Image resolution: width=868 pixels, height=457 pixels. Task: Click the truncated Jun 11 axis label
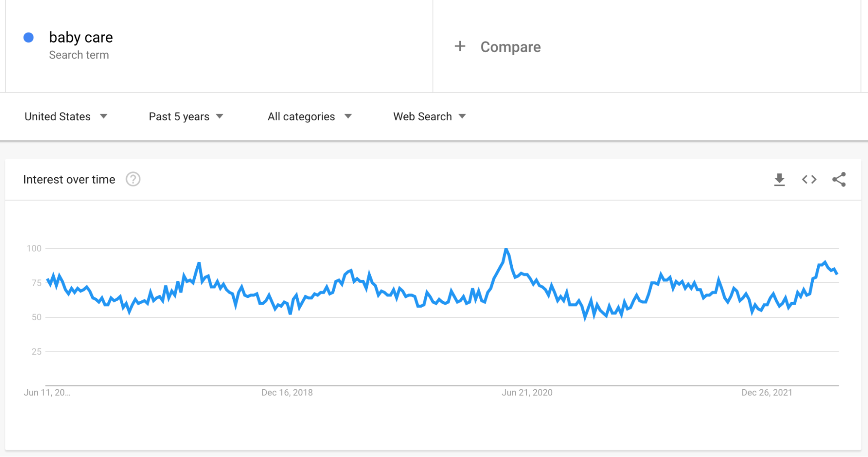[x=47, y=393]
